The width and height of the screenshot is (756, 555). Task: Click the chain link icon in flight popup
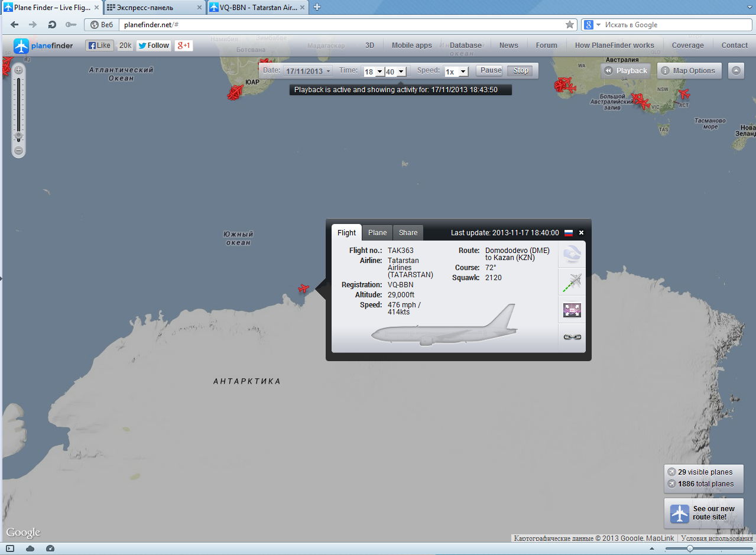[x=572, y=337]
